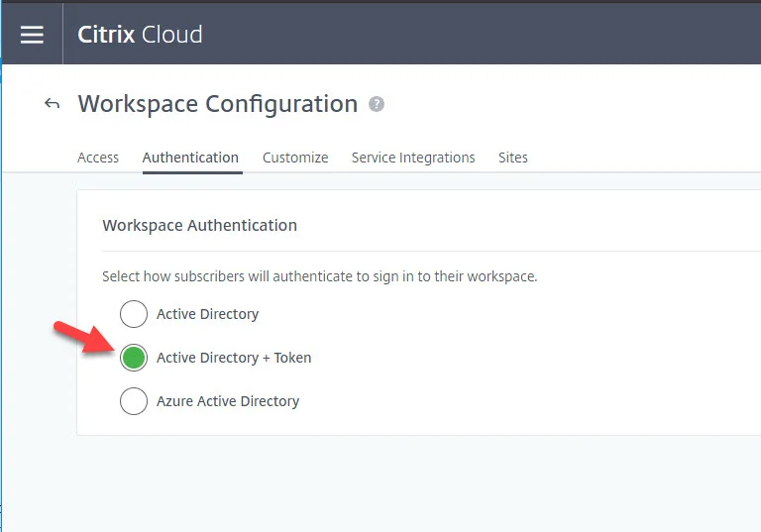
Task: Click the Citrix Cloud logo text
Action: coord(140,35)
